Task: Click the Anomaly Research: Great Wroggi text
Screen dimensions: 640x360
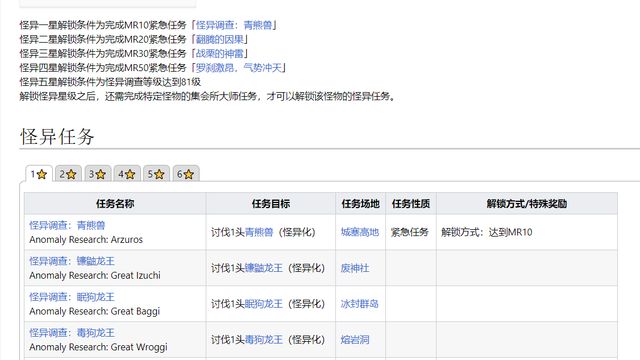Action: click(98, 347)
